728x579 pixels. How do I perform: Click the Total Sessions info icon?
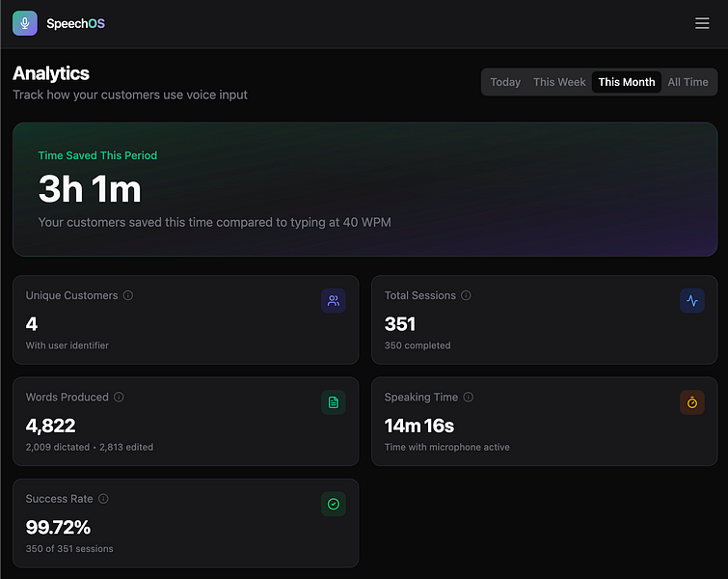[x=466, y=295]
